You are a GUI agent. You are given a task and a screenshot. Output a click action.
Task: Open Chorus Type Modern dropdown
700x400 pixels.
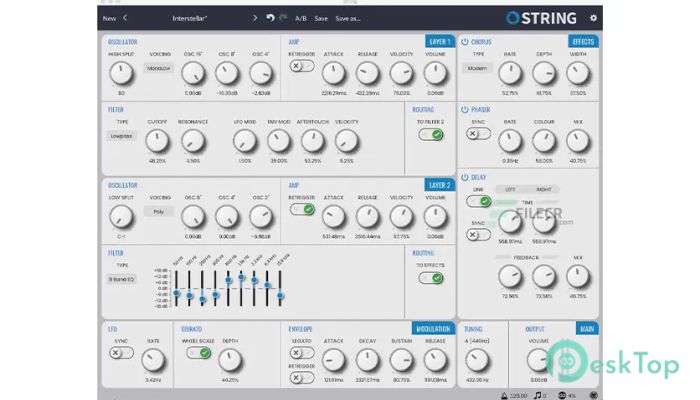click(x=477, y=68)
